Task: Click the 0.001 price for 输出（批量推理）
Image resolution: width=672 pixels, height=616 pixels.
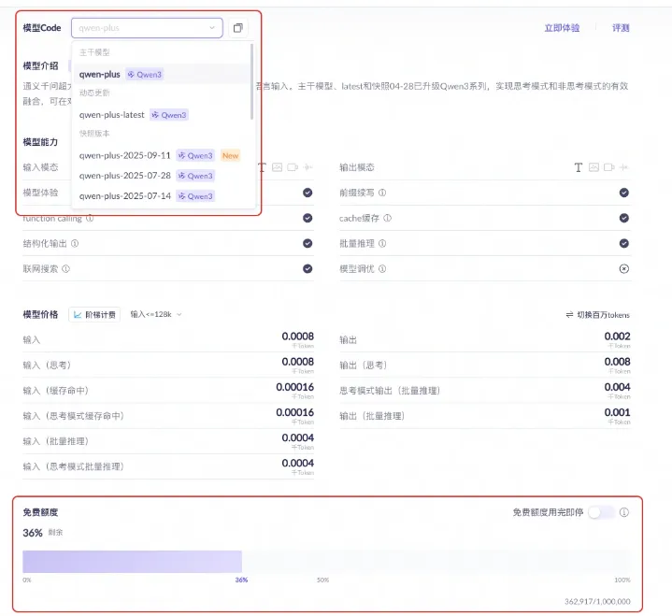Action: pyautogui.click(x=617, y=412)
